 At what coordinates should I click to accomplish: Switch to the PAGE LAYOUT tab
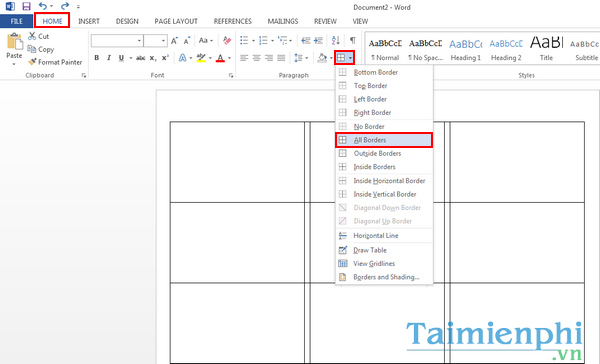click(176, 21)
